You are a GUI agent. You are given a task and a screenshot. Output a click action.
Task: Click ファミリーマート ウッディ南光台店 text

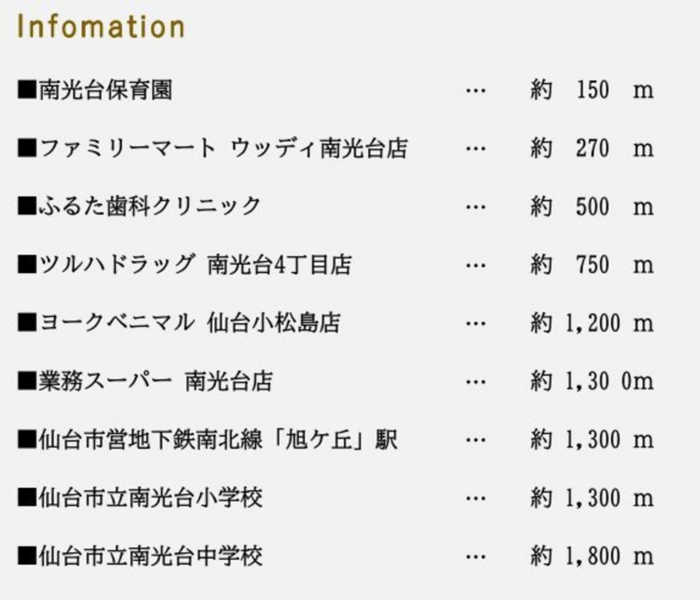(222, 149)
